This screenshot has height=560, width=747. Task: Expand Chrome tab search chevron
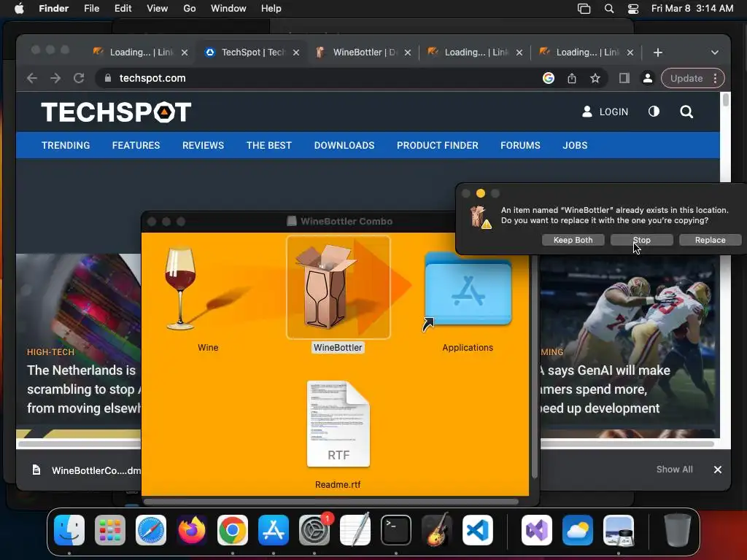(x=715, y=52)
